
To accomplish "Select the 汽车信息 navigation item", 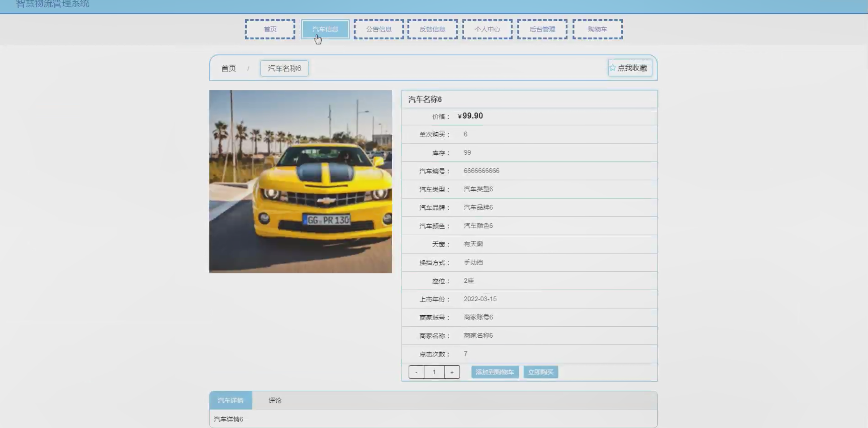I will pyautogui.click(x=325, y=29).
